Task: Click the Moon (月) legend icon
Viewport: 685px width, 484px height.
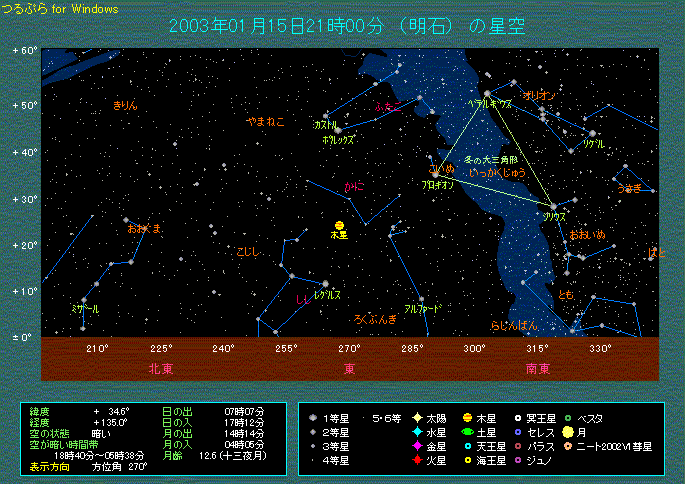Action: pyautogui.click(x=569, y=432)
